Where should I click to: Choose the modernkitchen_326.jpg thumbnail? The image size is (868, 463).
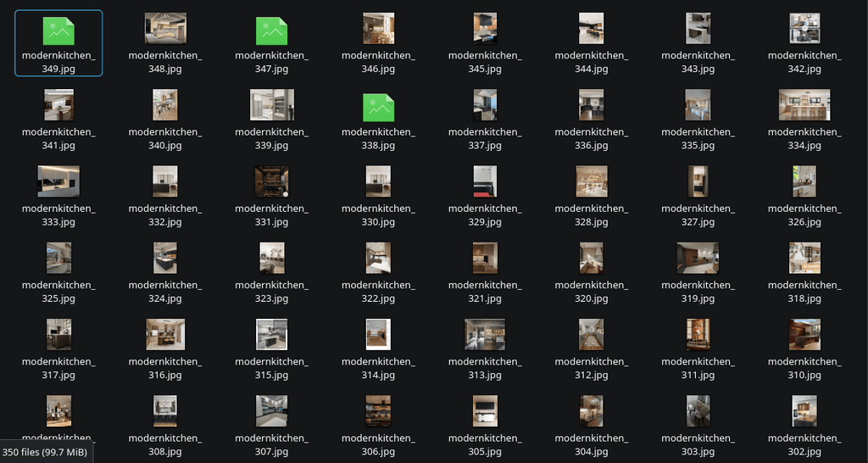pyautogui.click(x=804, y=181)
